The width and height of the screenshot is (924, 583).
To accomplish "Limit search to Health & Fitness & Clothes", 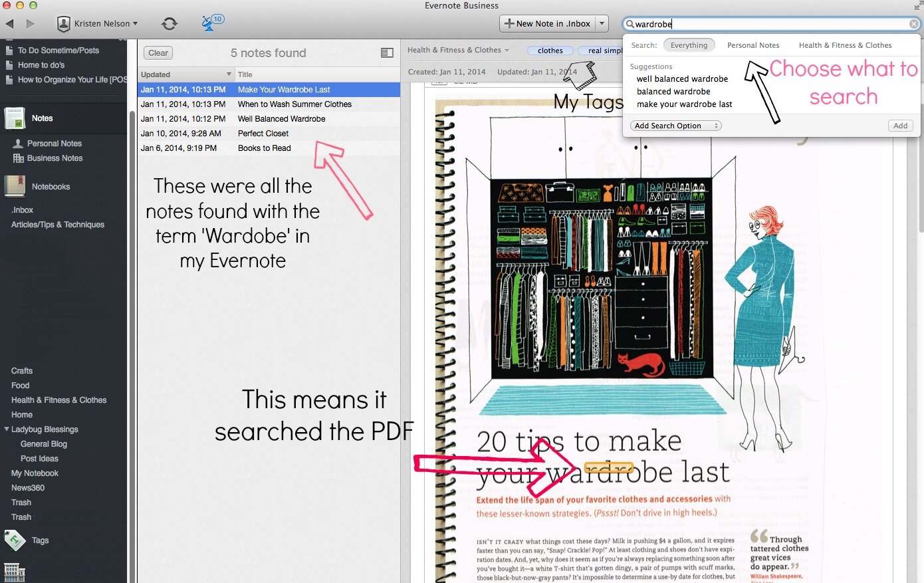I will 844,45.
